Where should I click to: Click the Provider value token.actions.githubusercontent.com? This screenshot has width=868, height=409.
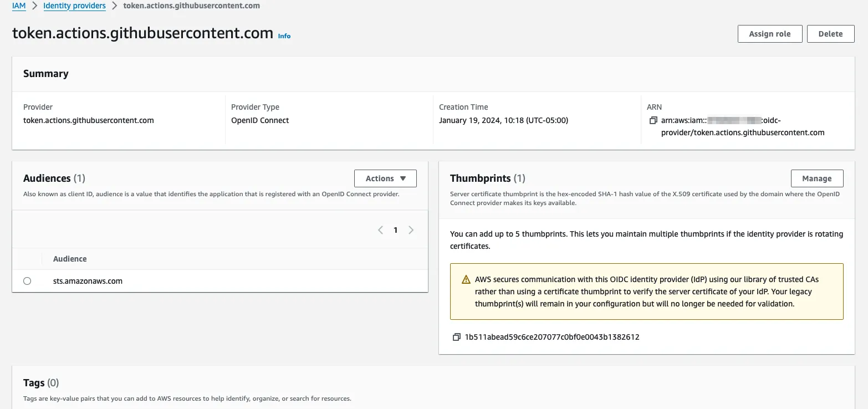point(89,120)
